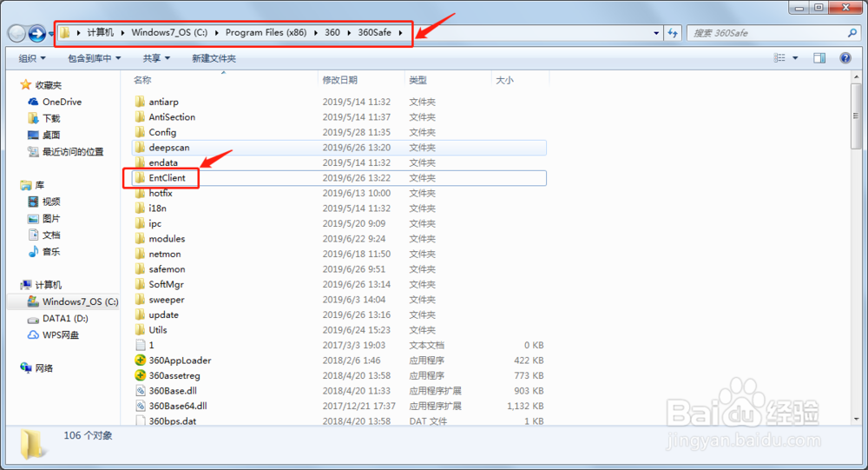Click the refresh icon beside address bar

pos(673,33)
